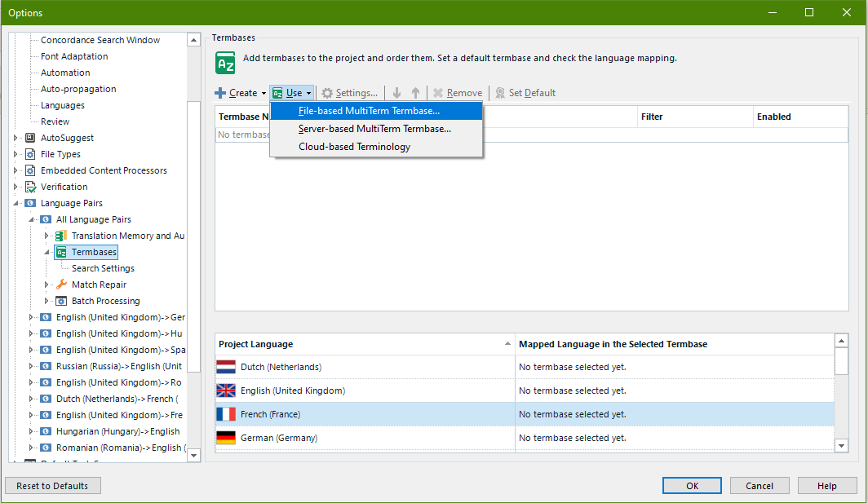Click Russian (Russia)->English pair icon
The width and height of the screenshot is (868, 503).
(46, 366)
